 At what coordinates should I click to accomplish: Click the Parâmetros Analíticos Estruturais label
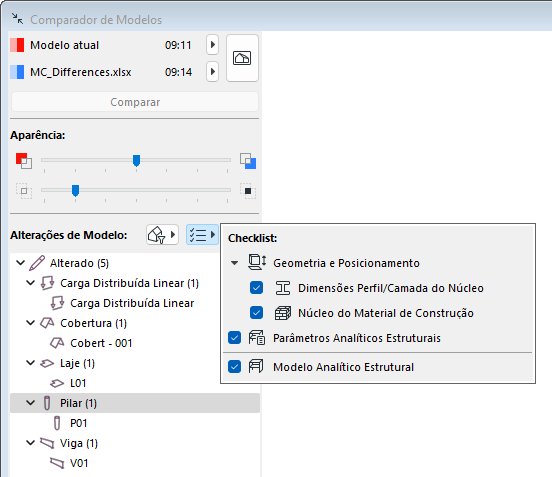[x=357, y=338]
